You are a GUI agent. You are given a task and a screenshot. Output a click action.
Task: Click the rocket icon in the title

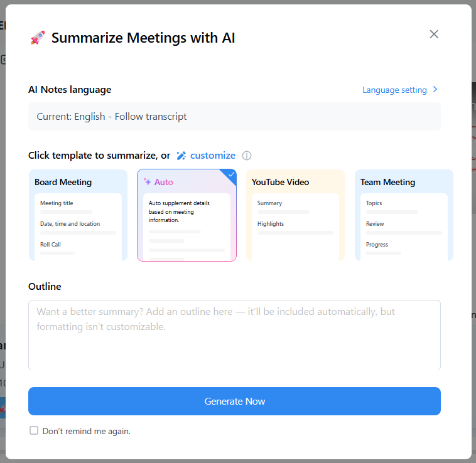pos(37,38)
